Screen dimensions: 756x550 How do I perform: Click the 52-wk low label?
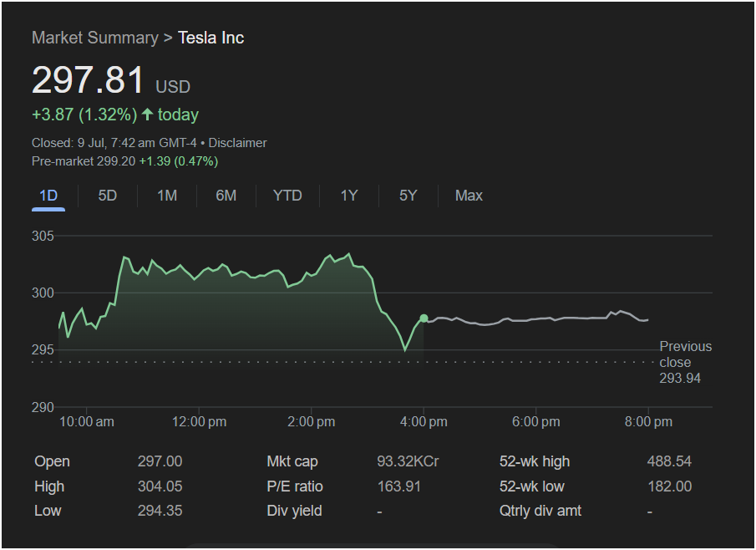[x=532, y=486]
